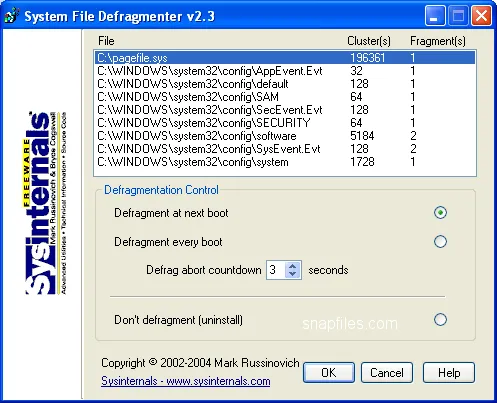Screen dimensions: 497x403
Task: Select the config\default file row
Action: point(285,84)
